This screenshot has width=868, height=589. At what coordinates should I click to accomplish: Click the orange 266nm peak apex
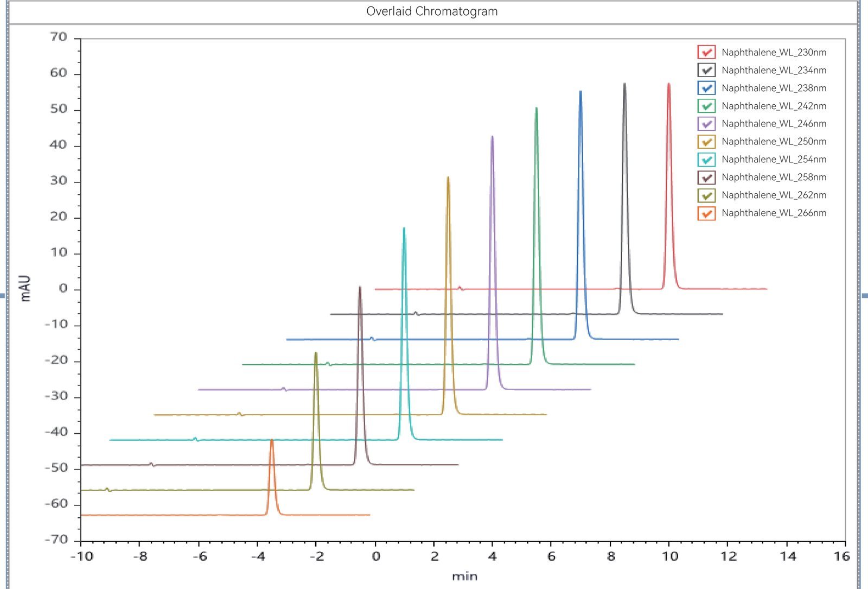[x=272, y=440]
